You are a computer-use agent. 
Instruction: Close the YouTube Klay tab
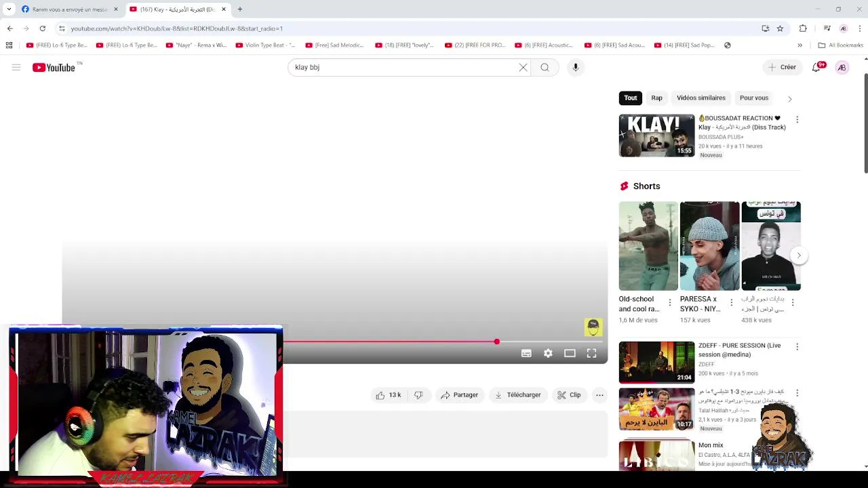223,9
